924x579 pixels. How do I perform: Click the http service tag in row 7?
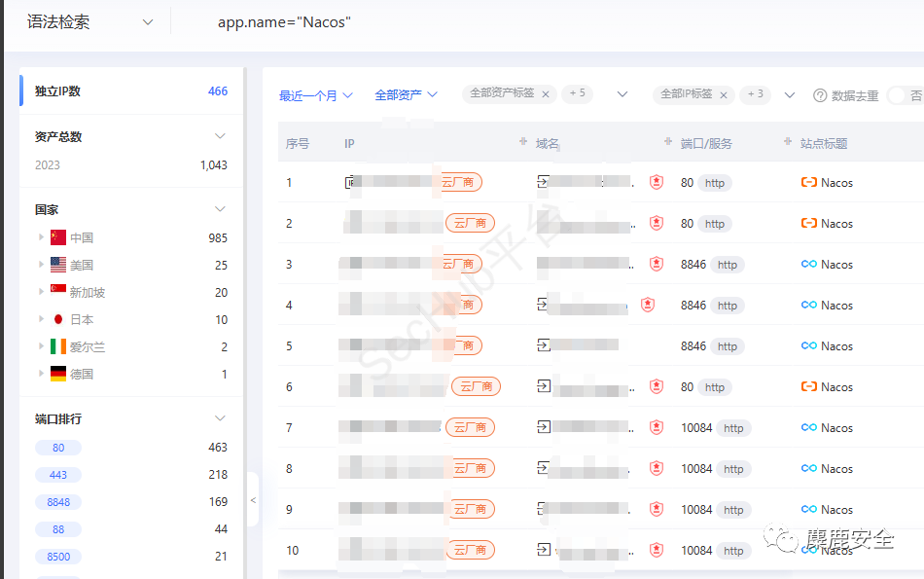[733, 428]
